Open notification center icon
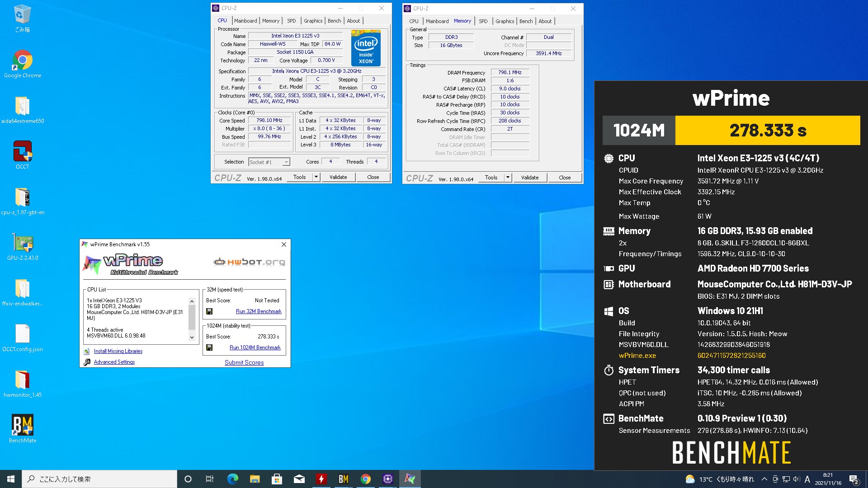 (854, 479)
